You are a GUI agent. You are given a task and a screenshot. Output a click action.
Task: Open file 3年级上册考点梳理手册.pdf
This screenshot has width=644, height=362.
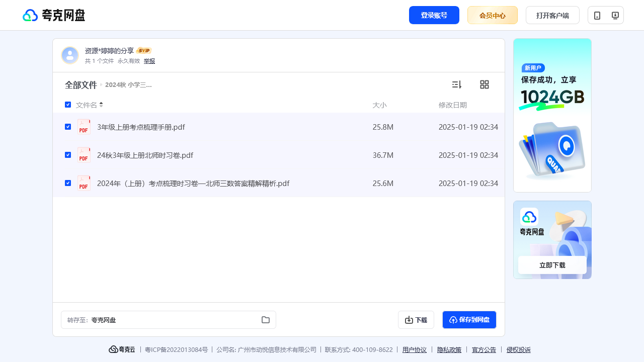(141, 127)
